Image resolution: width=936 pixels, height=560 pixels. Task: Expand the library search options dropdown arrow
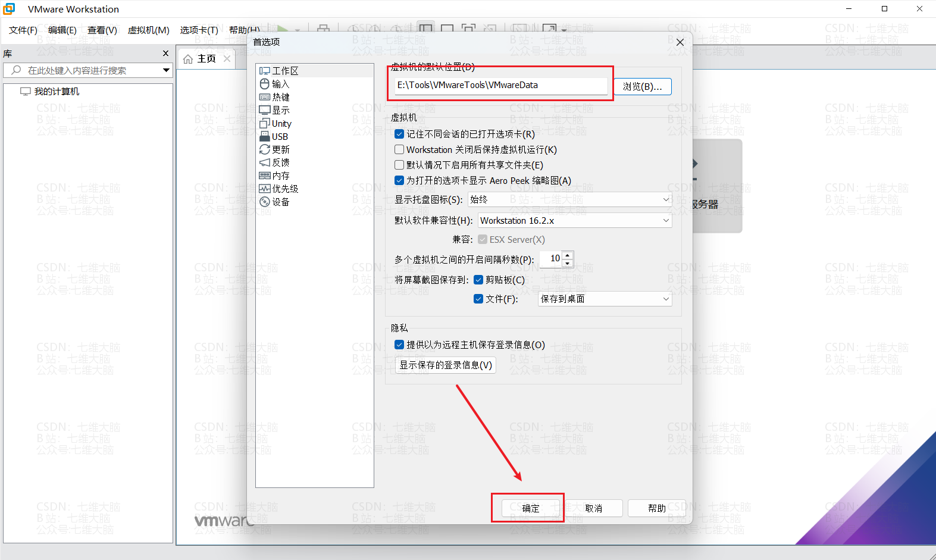pos(166,70)
